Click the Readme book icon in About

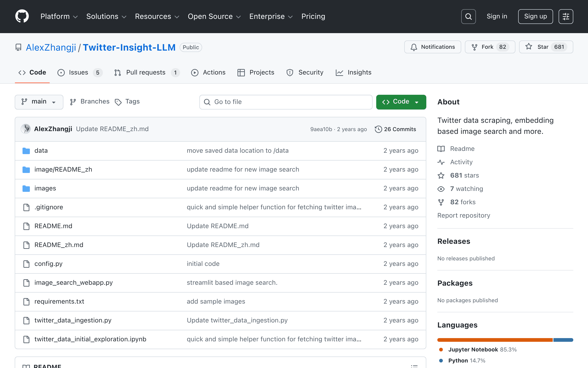(441, 149)
